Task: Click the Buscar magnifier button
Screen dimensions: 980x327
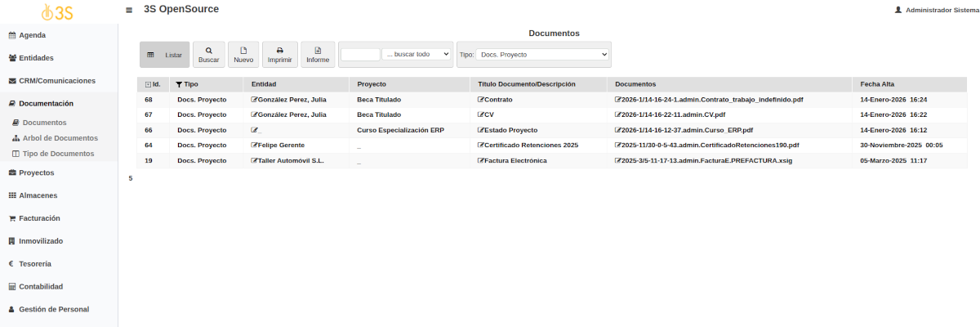Action: (208, 55)
